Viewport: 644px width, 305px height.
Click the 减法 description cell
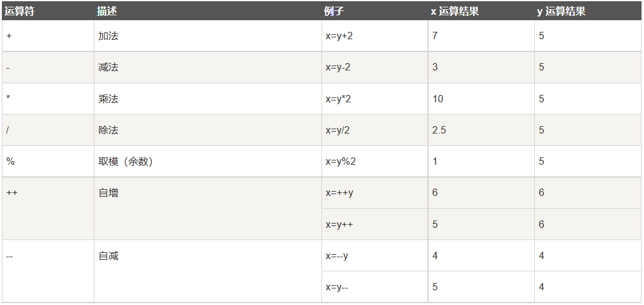(x=208, y=67)
